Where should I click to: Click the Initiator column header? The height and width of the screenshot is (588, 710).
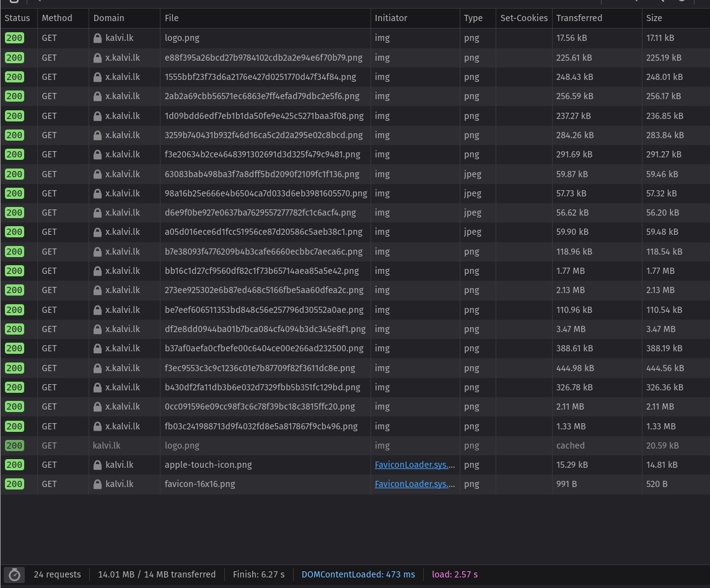click(391, 18)
